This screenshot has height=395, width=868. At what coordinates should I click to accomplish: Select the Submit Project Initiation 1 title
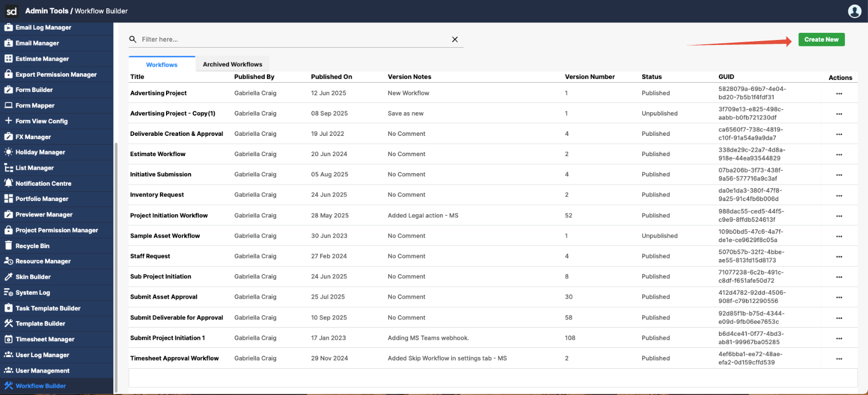167,338
